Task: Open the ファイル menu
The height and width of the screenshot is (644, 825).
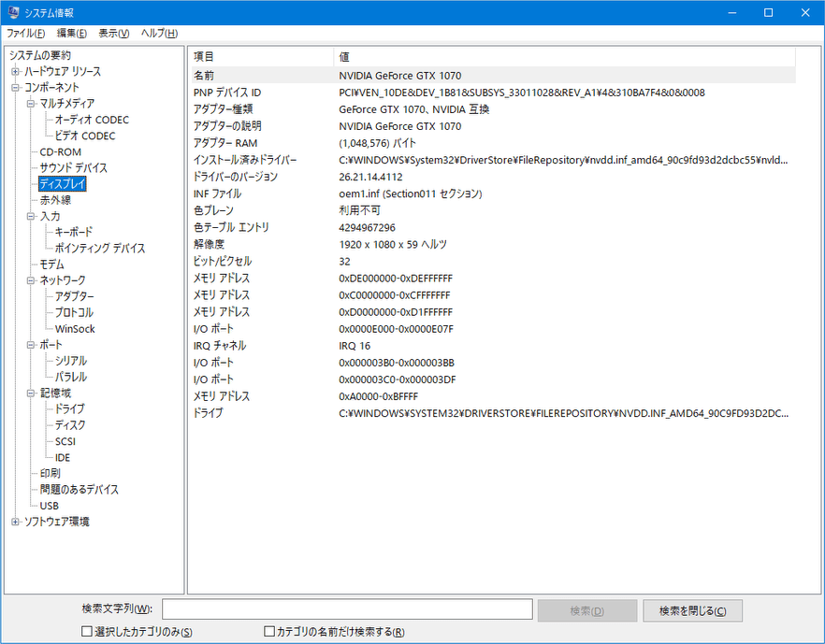Action: click(27, 34)
